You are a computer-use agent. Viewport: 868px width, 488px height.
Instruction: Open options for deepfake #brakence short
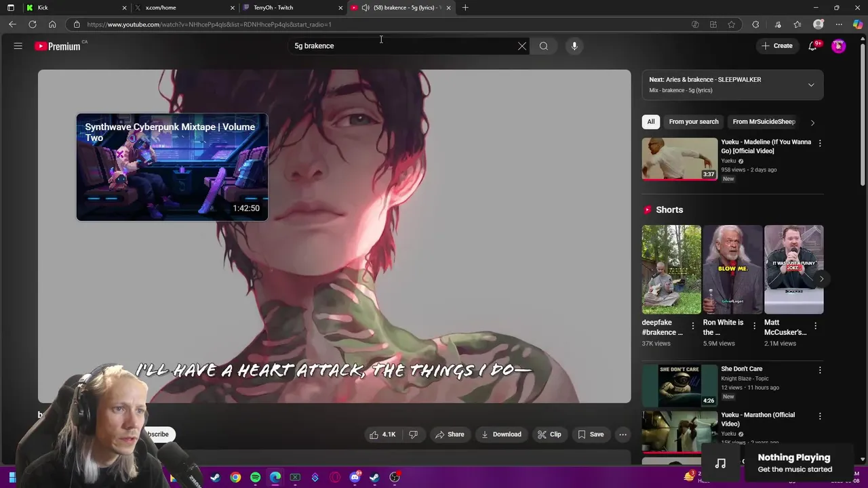693,326
